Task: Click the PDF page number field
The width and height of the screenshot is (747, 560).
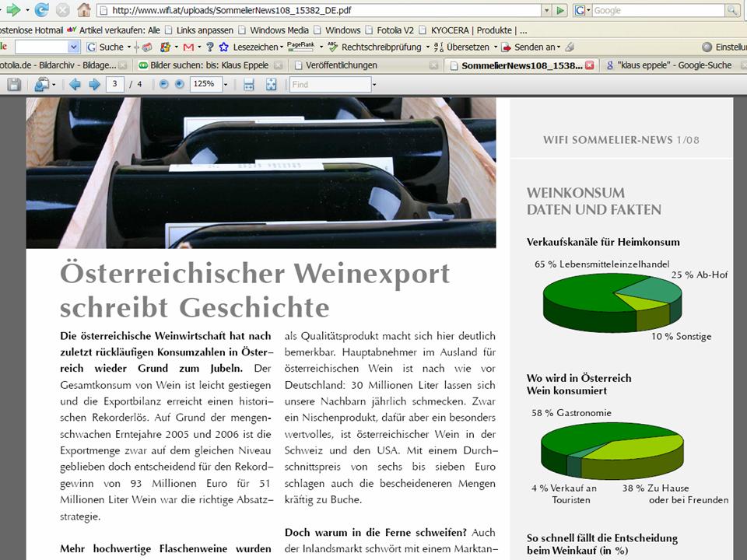Action: [x=115, y=84]
